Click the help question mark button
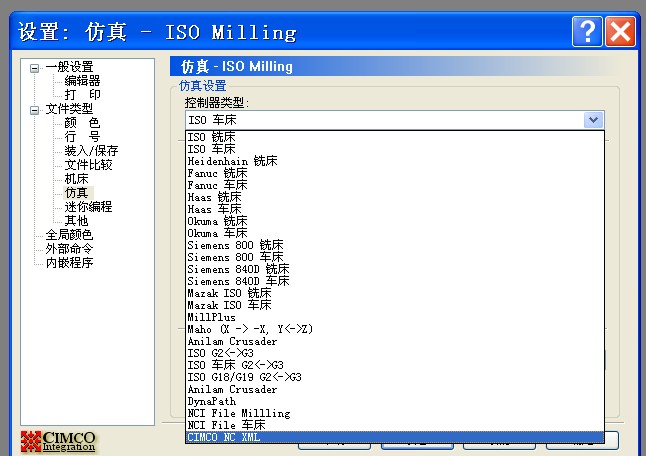This screenshot has height=456, width=646. click(587, 31)
